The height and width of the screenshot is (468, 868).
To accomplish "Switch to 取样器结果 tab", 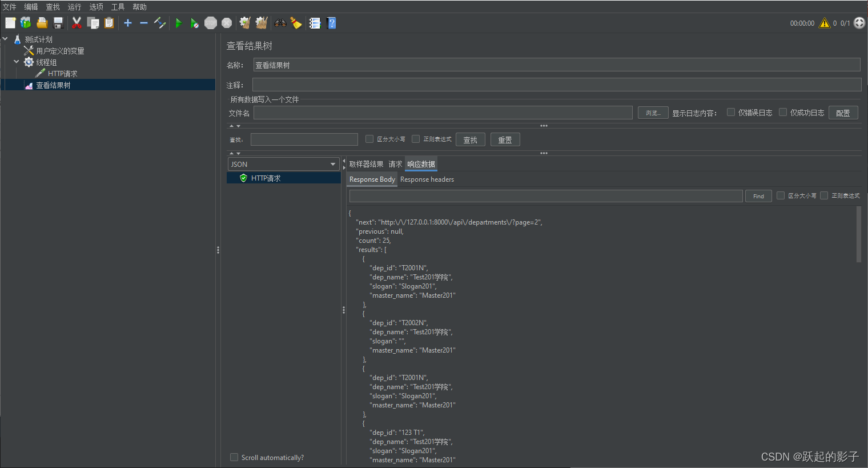I will 367,164.
